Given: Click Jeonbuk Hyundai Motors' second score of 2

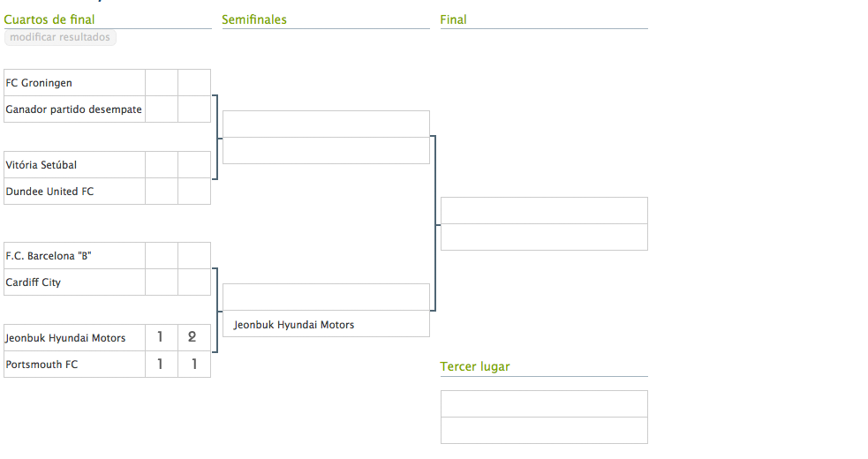Looking at the screenshot, I should click(194, 337).
